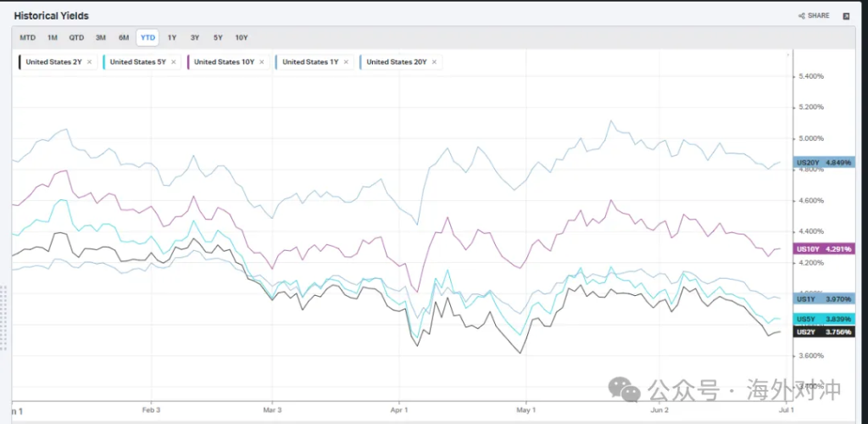Show the 3Y historical range
Image resolution: width=868 pixels, height=424 pixels.
tap(195, 37)
